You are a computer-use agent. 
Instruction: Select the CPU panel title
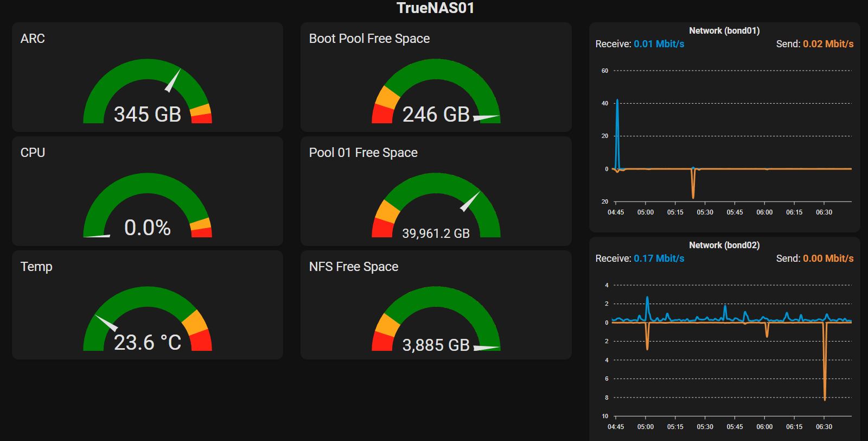pos(33,153)
